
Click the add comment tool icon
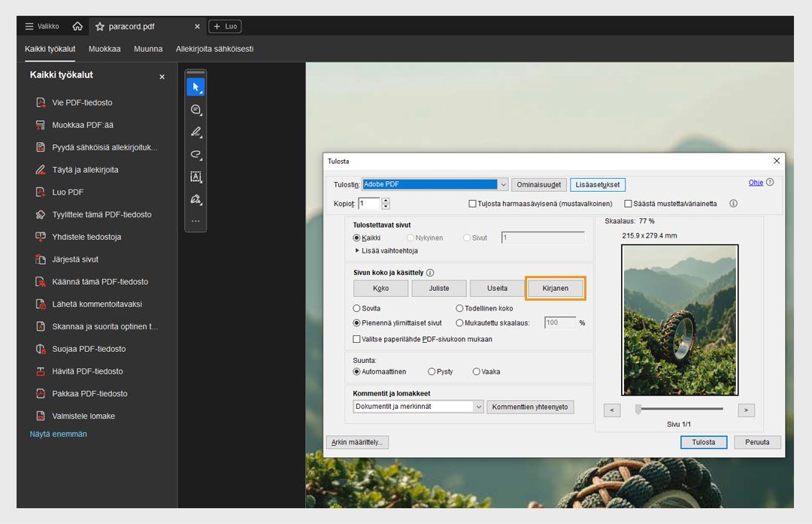[x=195, y=110]
